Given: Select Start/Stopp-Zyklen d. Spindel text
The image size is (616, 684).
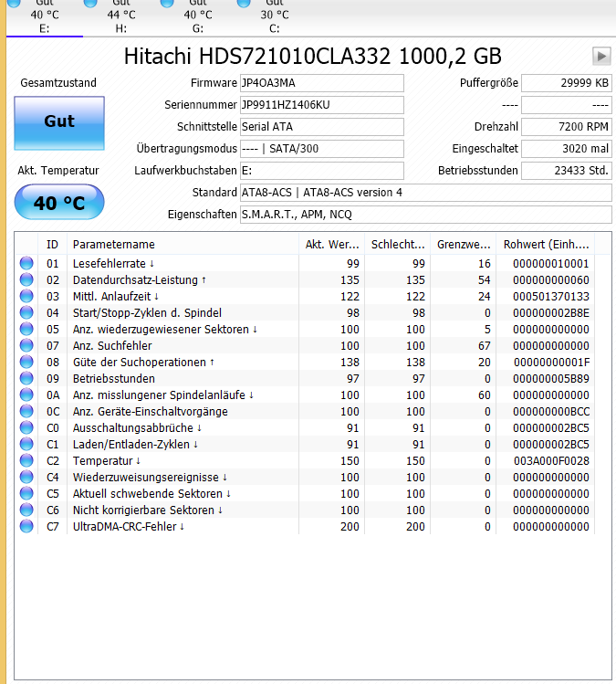Looking at the screenshot, I should pos(147,312).
